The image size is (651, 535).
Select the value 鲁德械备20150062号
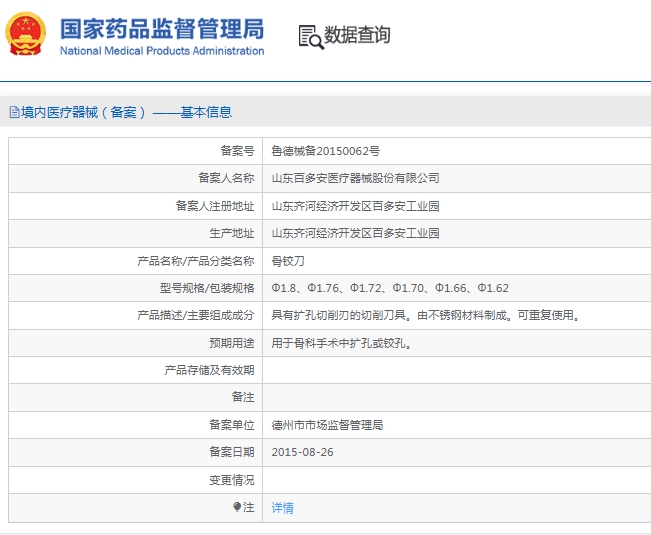tap(326, 151)
